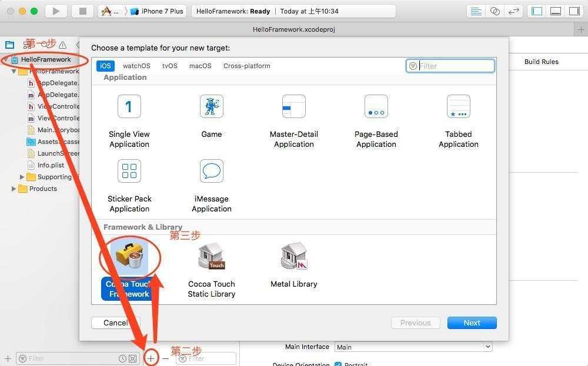The width and height of the screenshot is (588, 366).
Task: Choose the Tabbed Application template
Action: point(459,122)
